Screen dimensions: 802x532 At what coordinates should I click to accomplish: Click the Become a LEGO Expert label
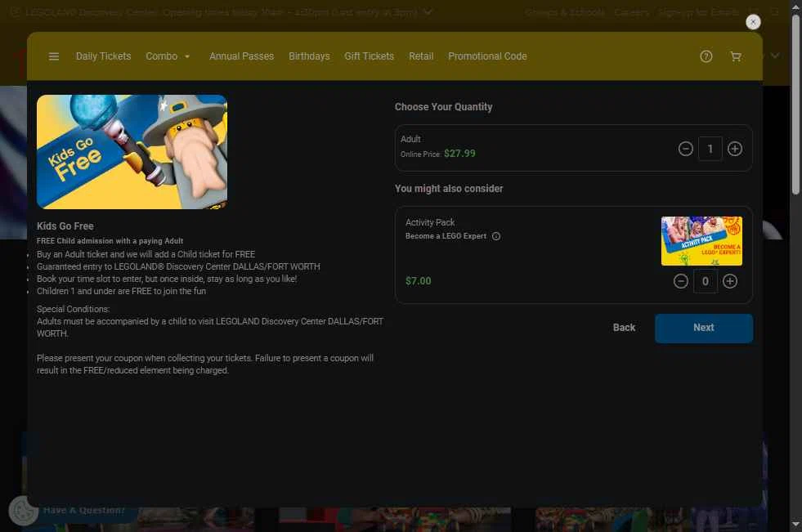[446, 236]
